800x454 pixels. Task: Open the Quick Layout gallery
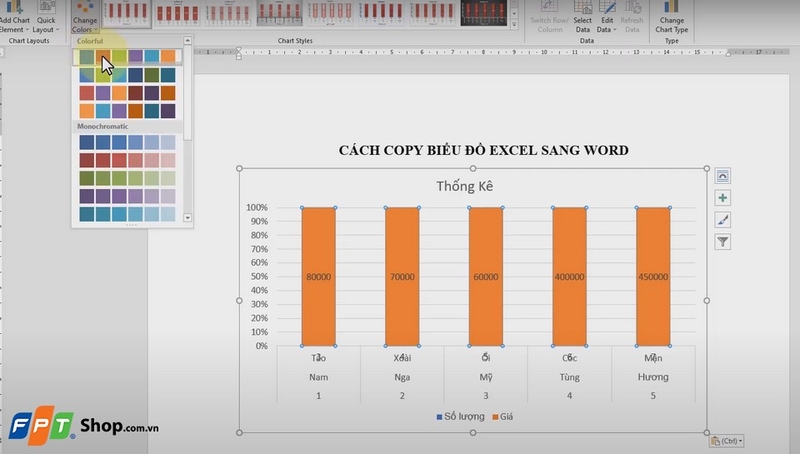pos(46,17)
